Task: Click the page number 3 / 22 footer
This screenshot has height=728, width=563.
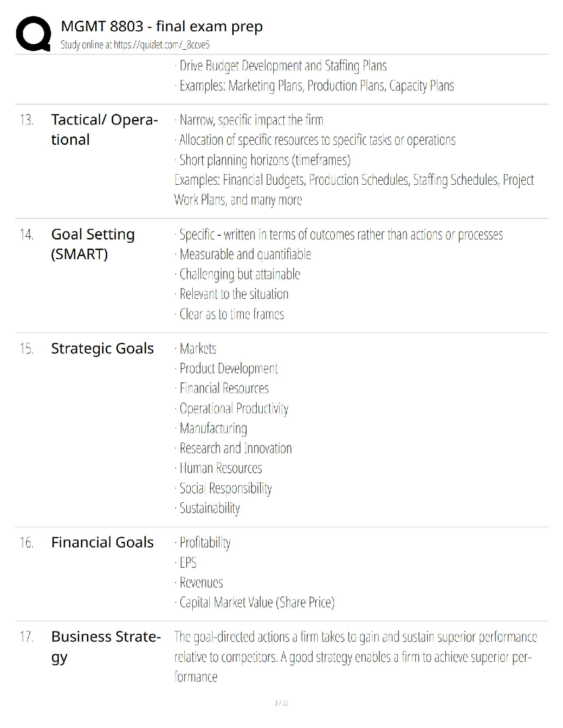Action: [281, 703]
